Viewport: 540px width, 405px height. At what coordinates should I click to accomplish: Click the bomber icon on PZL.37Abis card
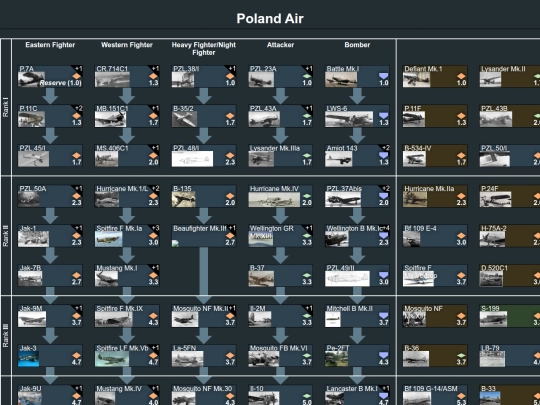pyautogui.click(x=384, y=196)
